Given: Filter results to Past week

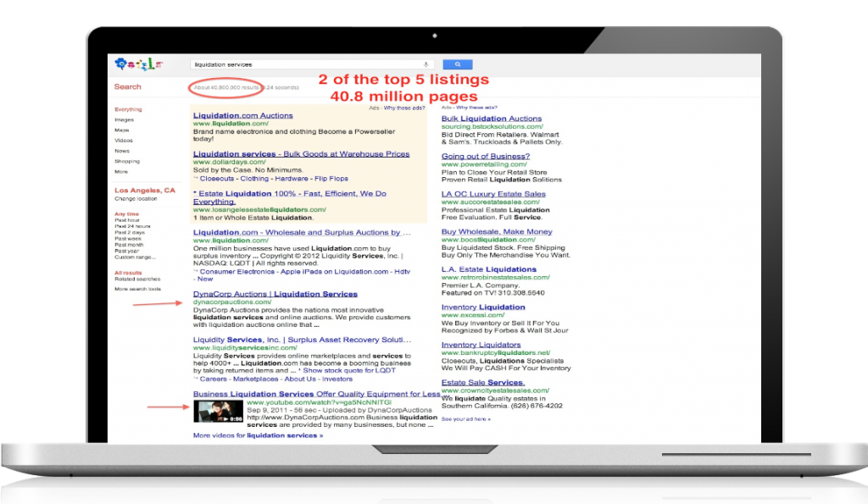Looking at the screenshot, I should coord(128,239).
